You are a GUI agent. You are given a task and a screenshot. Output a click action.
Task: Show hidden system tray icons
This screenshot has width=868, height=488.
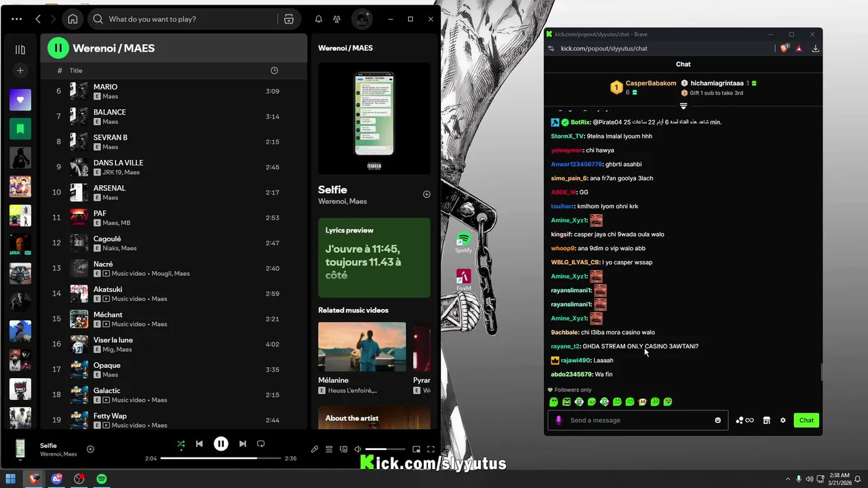point(787,479)
